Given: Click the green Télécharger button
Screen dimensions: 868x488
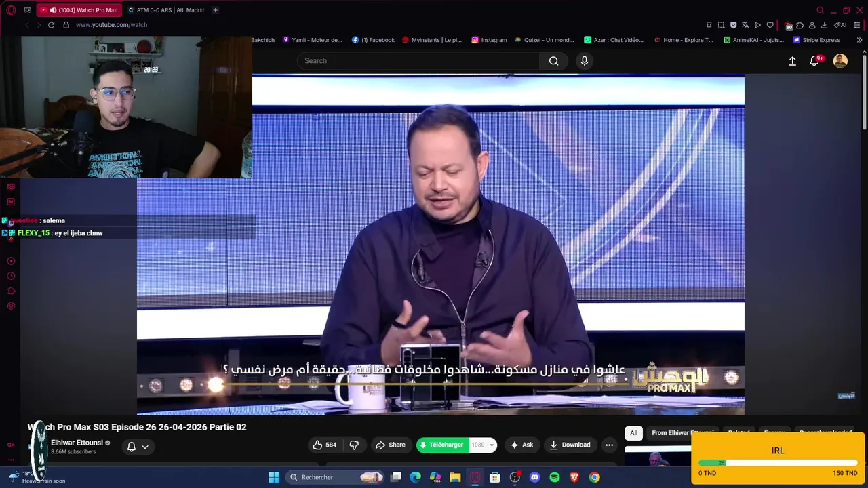Looking at the screenshot, I should (x=443, y=445).
